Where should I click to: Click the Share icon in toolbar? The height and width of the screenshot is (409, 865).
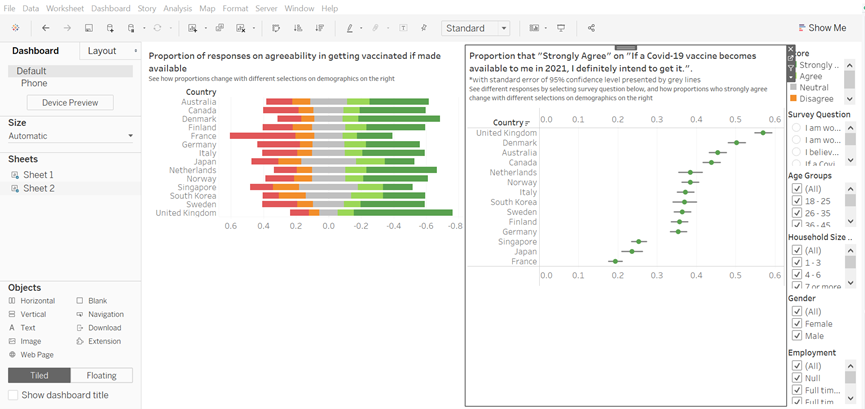[591, 28]
